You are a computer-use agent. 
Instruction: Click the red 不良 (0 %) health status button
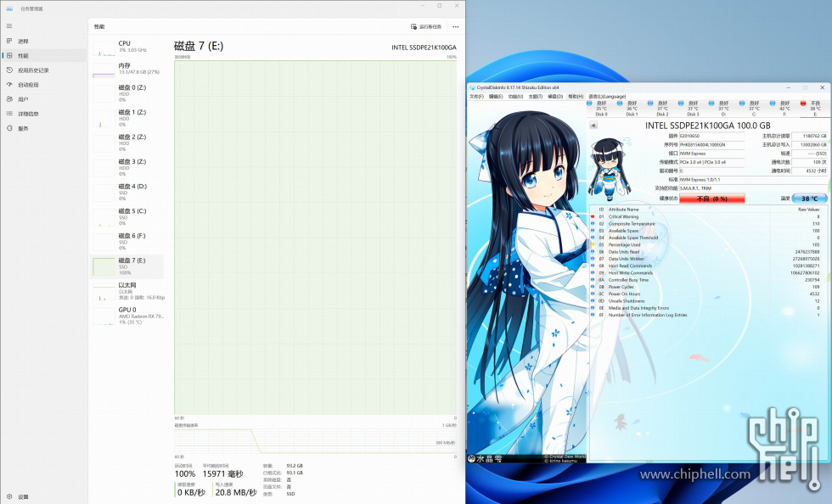[711, 199]
